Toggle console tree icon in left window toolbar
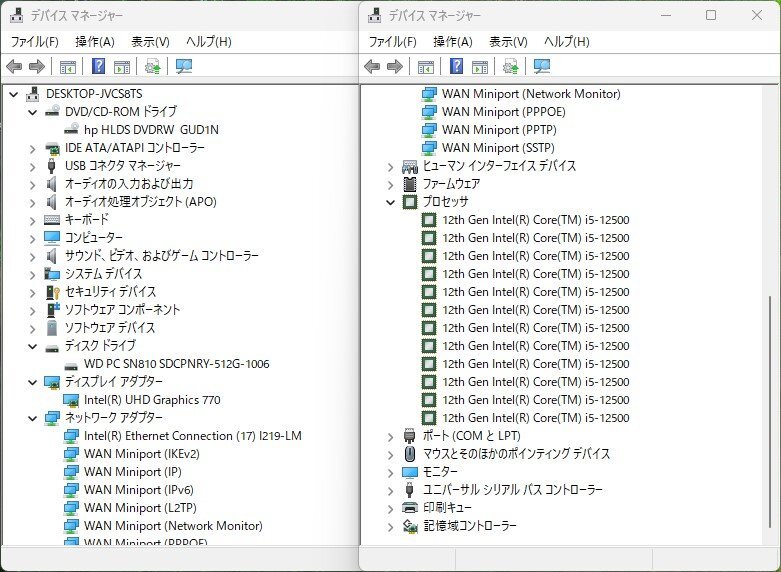Viewport: 781px width, 572px height. point(68,67)
